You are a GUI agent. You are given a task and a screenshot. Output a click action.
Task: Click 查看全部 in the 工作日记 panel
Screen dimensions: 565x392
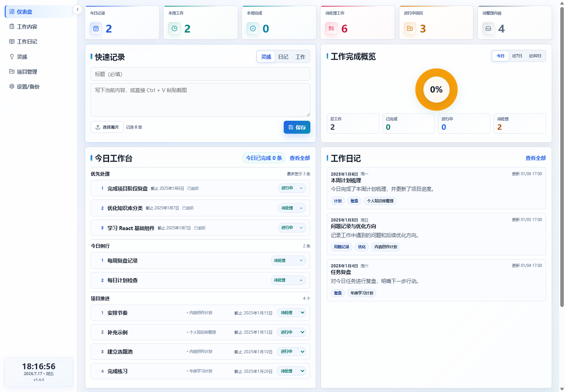[536, 158]
